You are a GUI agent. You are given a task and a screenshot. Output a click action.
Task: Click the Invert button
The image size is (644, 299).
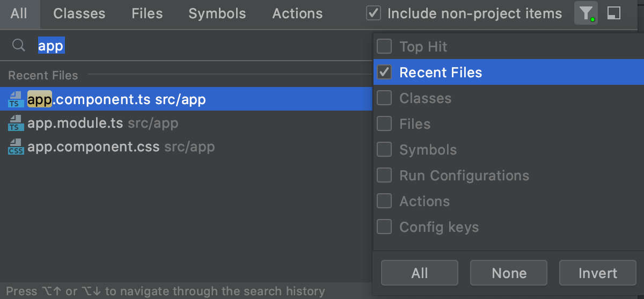[x=598, y=273]
